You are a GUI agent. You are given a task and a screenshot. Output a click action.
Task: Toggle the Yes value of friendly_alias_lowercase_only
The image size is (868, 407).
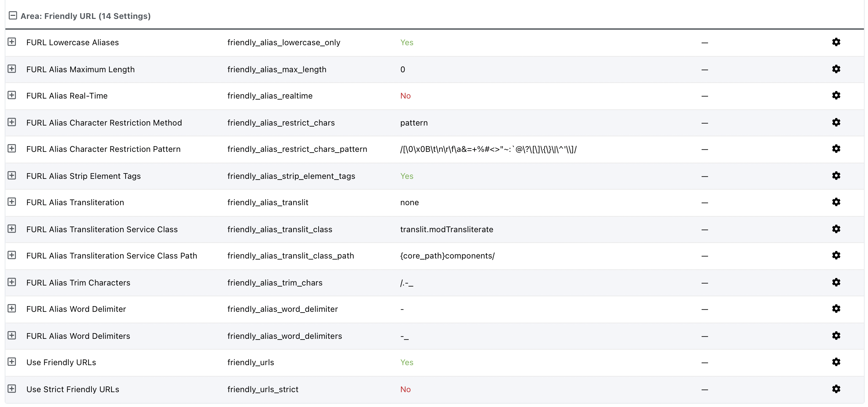(x=406, y=42)
